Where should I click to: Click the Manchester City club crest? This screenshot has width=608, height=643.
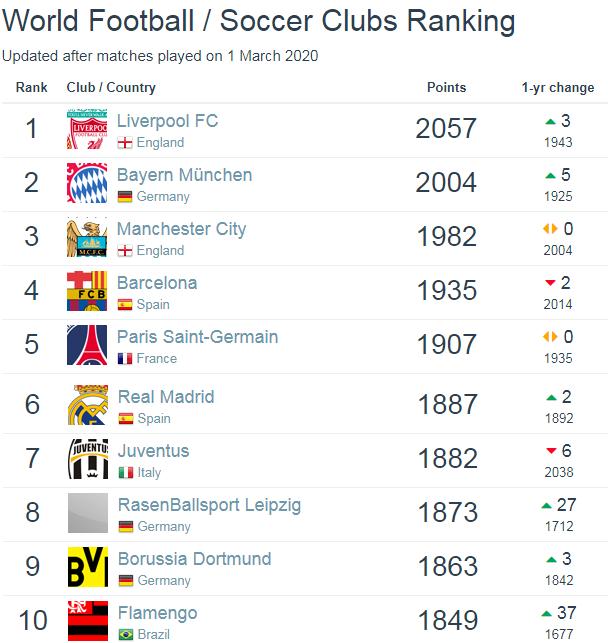87,238
